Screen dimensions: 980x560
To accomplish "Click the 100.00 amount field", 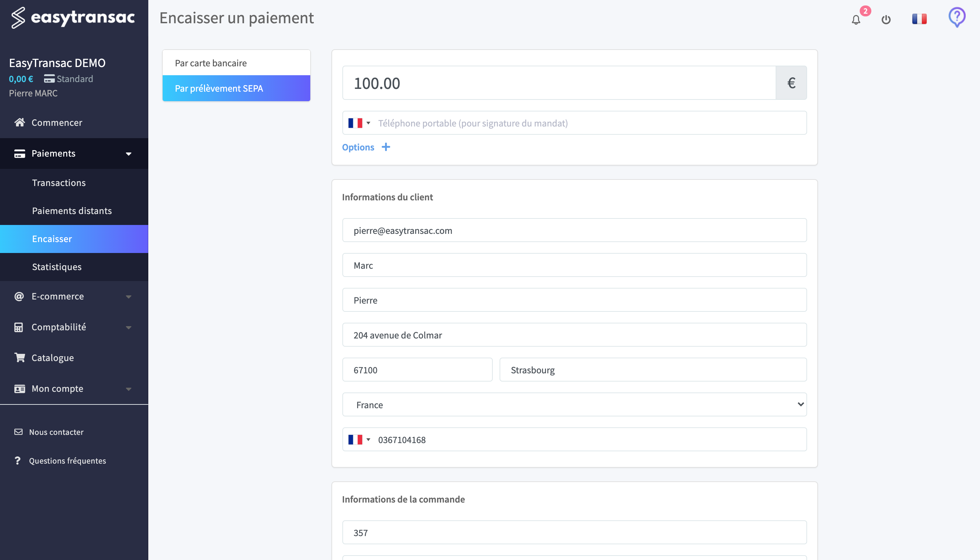I will click(x=559, y=83).
